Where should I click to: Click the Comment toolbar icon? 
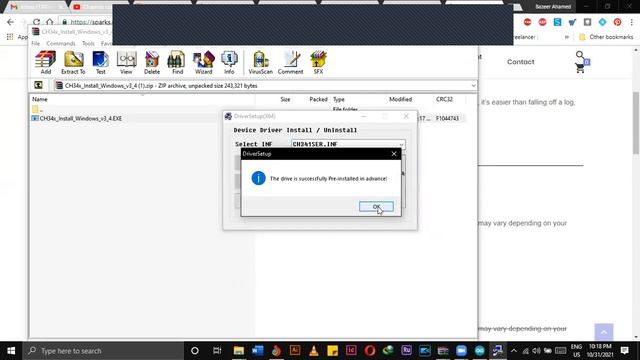(x=291, y=62)
